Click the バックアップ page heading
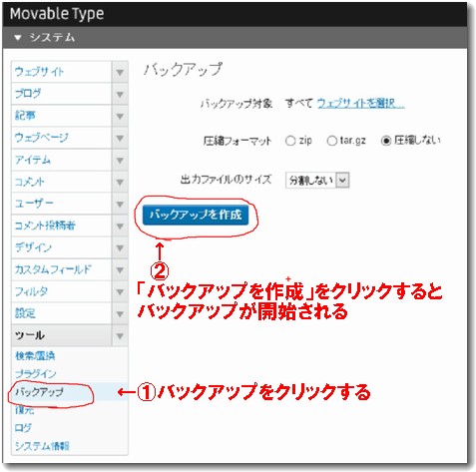476x472 pixels. 183,70
